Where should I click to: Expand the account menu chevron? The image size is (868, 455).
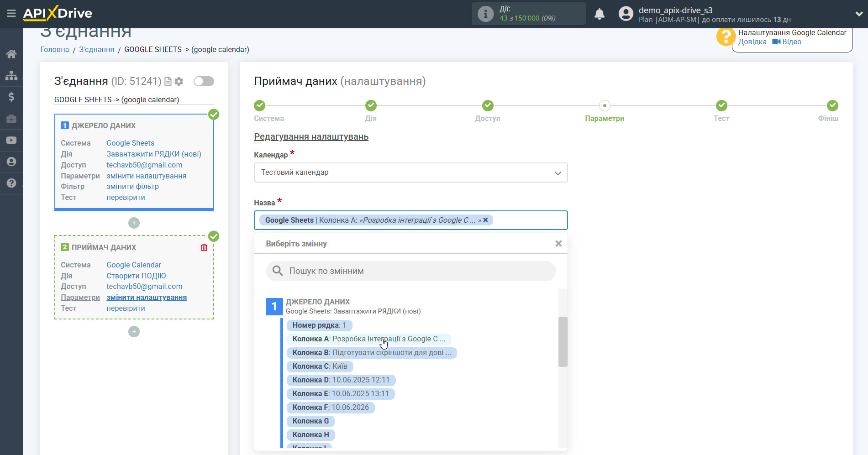point(859,14)
